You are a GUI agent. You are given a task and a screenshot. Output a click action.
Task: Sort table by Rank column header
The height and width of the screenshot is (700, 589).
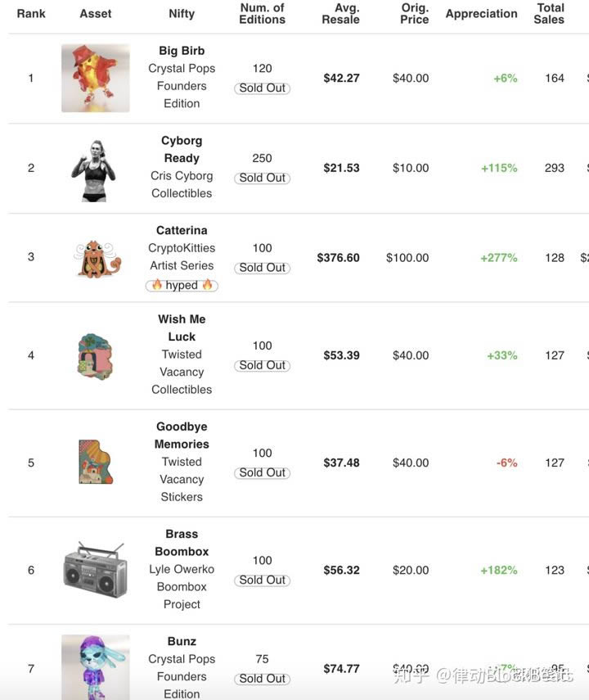click(31, 14)
